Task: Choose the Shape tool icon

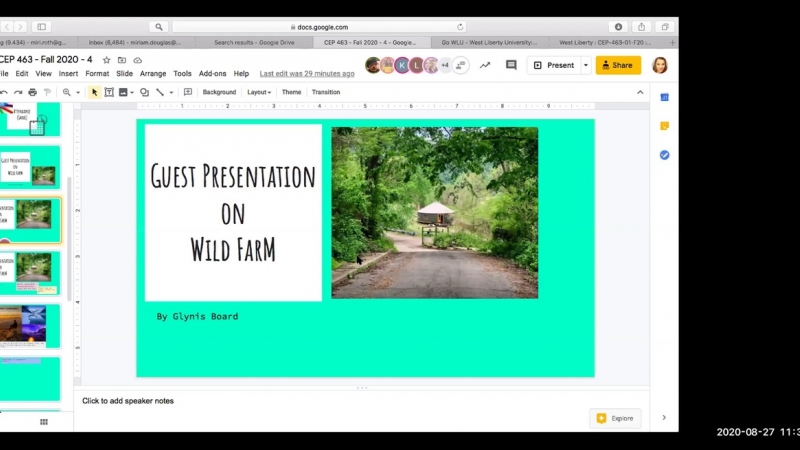Action: [144, 92]
